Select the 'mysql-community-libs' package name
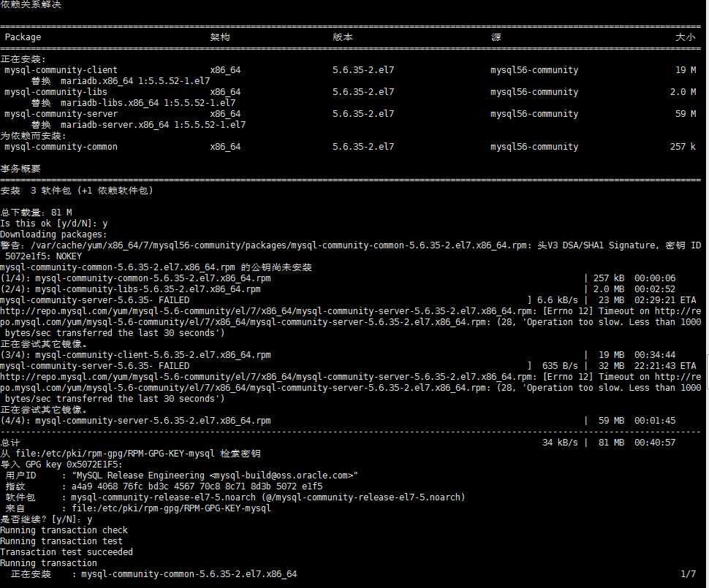This screenshot has width=709, height=588. (x=56, y=92)
